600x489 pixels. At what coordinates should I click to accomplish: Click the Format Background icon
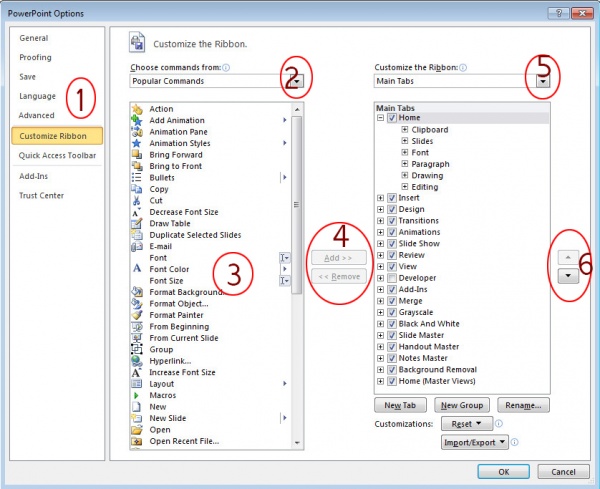tap(137, 292)
